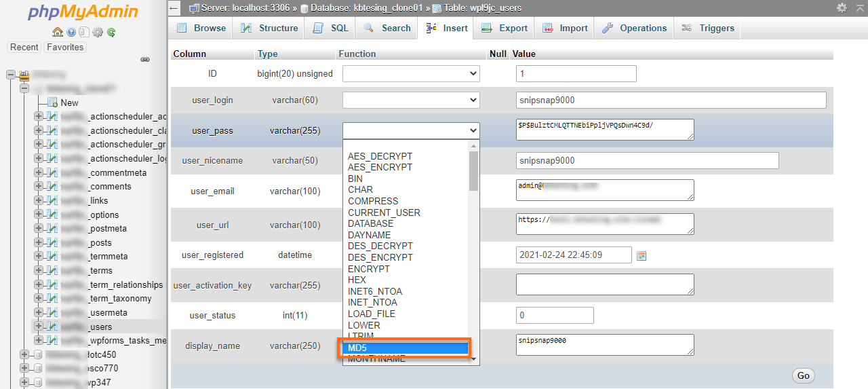Open phpMyAdmin documentation help icon
This screenshot has width=868, height=389.
(x=71, y=32)
